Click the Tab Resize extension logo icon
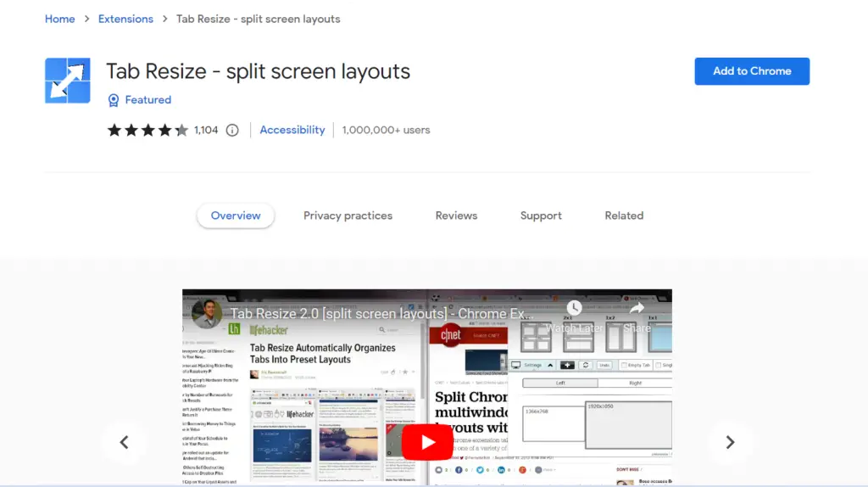Viewport: 868px width, 487px height. (x=68, y=81)
